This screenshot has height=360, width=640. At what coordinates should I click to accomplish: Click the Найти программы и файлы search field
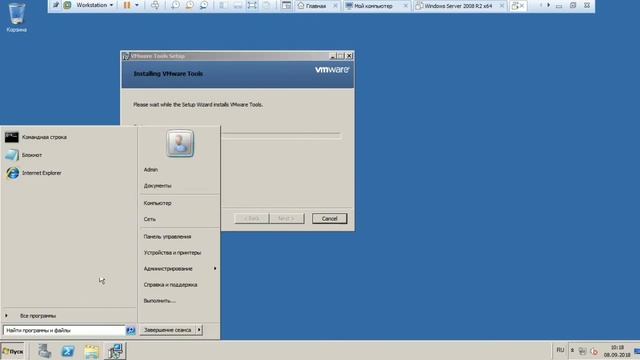64,330
